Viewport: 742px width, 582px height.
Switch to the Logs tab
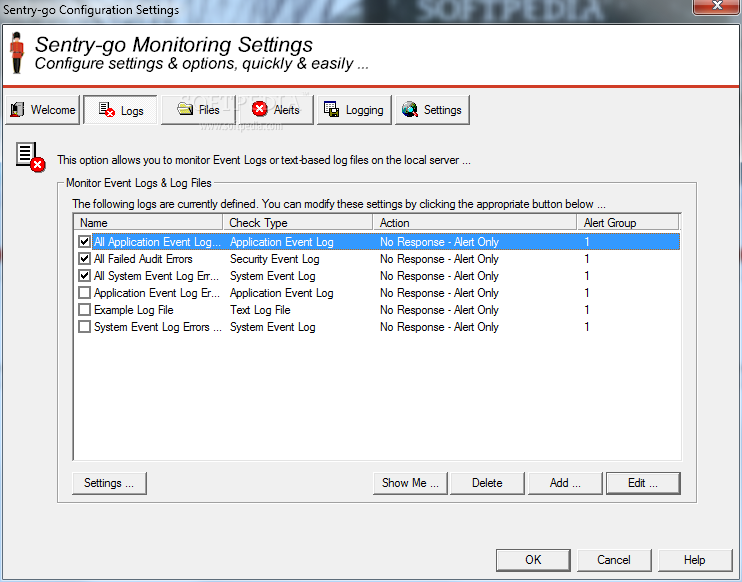(120, 110)
